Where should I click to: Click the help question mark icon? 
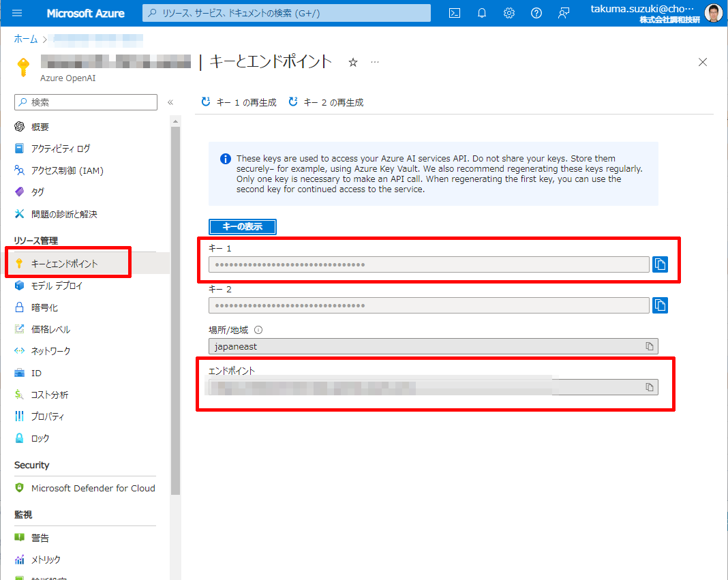536,13
